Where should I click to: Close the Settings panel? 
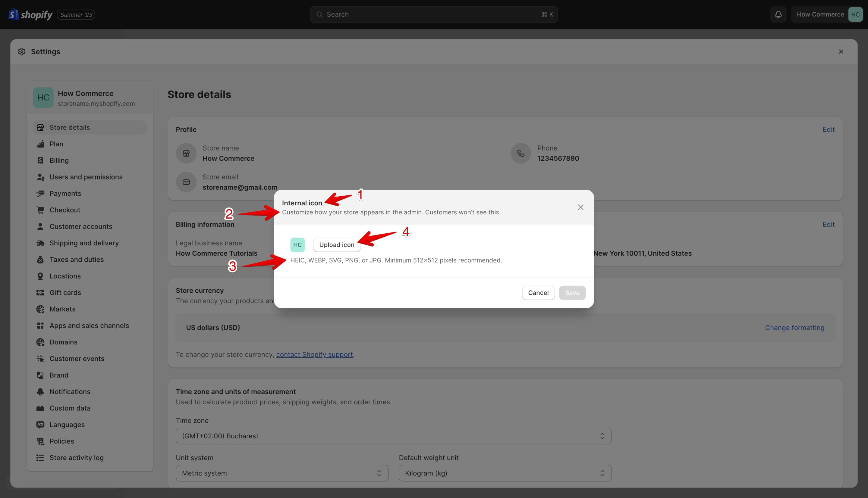tap(841, 52)
